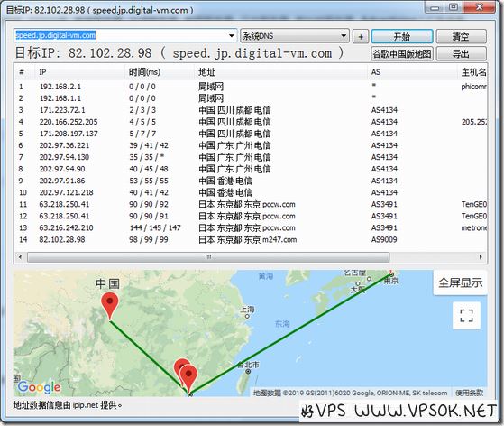Click the front red pin near Guangzhou
This screenshot has height=426, width=504.
point(188,379)
